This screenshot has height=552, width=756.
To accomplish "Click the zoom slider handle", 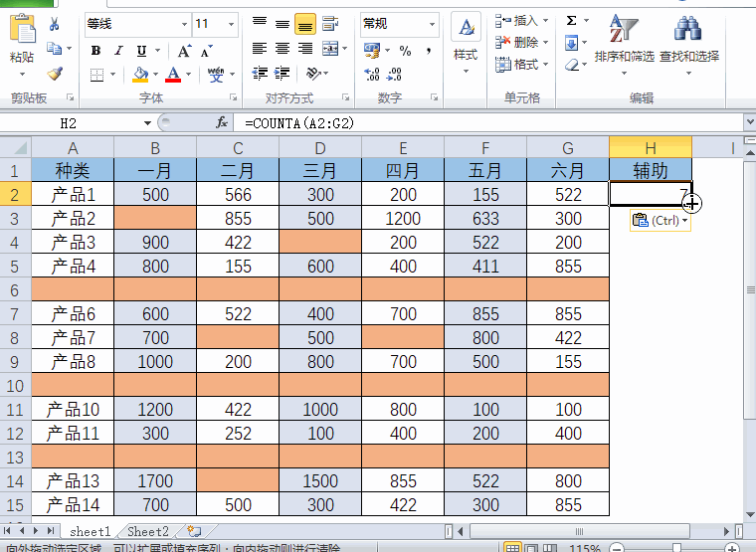I will coord(677,548).
